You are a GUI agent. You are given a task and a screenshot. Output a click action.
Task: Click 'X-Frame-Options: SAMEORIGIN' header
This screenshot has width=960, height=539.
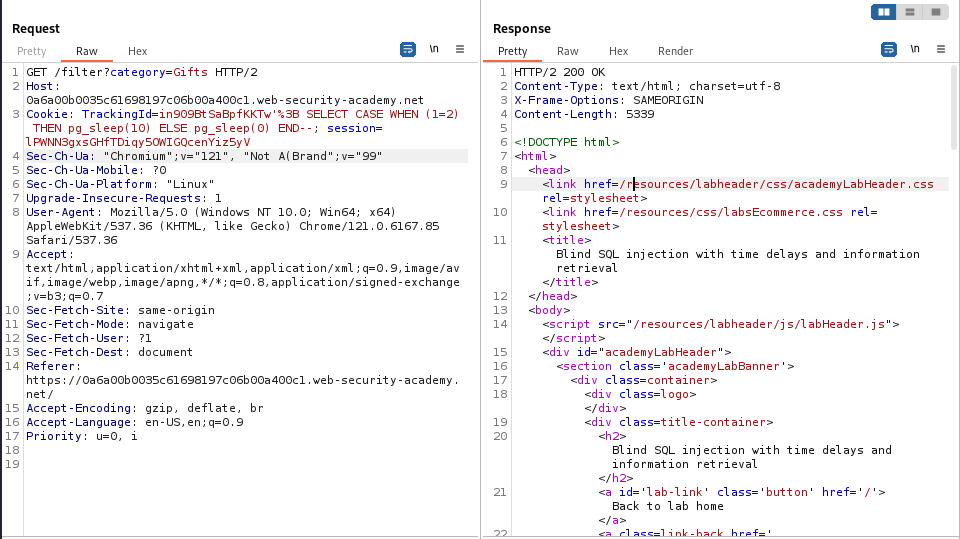pyautogui.click(x=609, y=100)
